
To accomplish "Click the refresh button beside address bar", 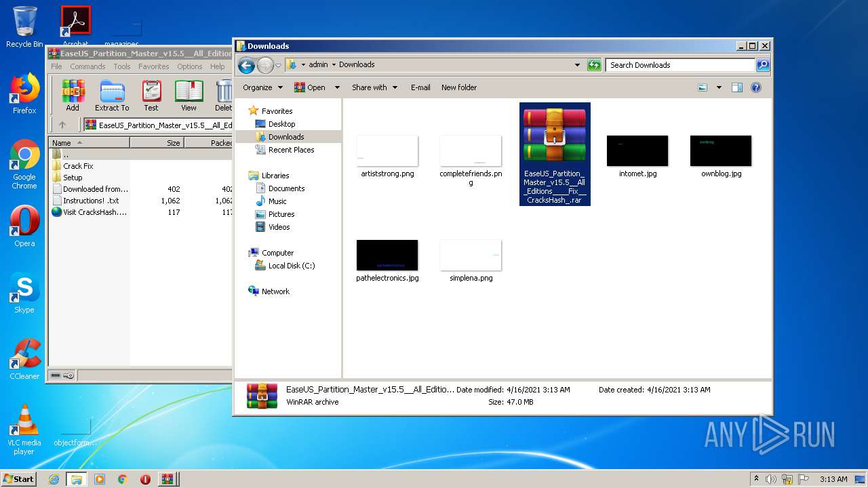I will click(x=594, y=65).
